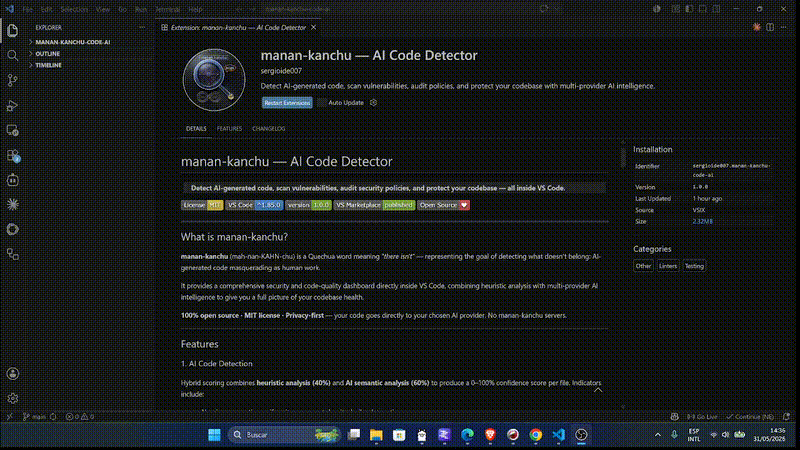800x450 pixels.
Task: Click the orange starburst icon in editor toolbar
Action: pyautogui.click(x=757, y=27)
